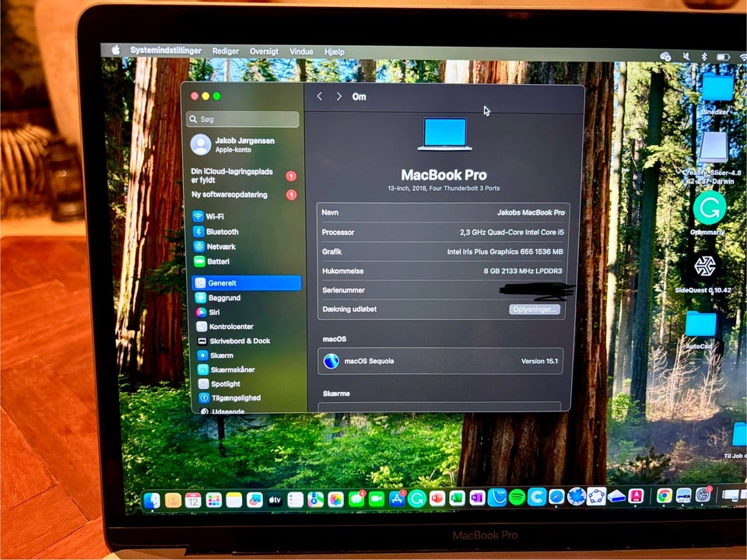The width and height of the screenshot is (747, 560).
Task: Open AutoCAD from the Dock
Action: coord(636,496)
